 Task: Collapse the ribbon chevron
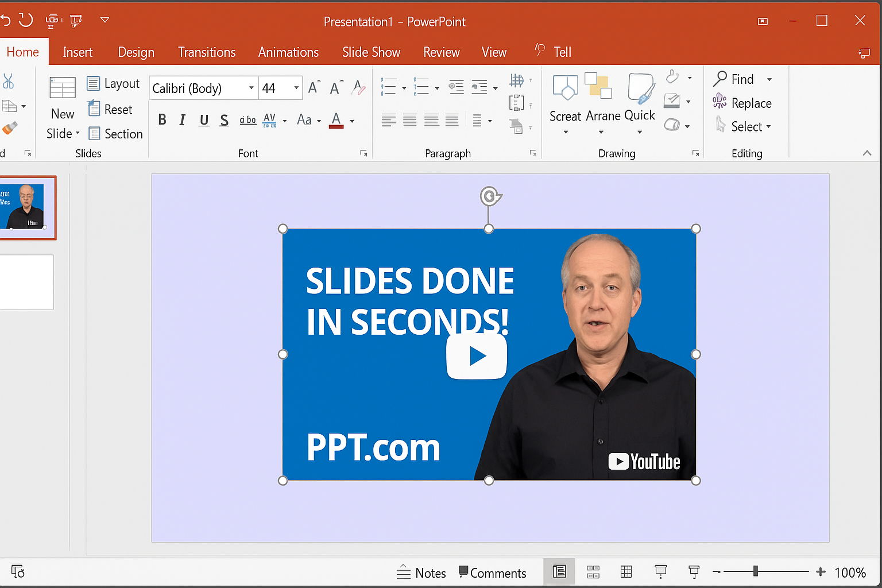[x=867, y=153]
